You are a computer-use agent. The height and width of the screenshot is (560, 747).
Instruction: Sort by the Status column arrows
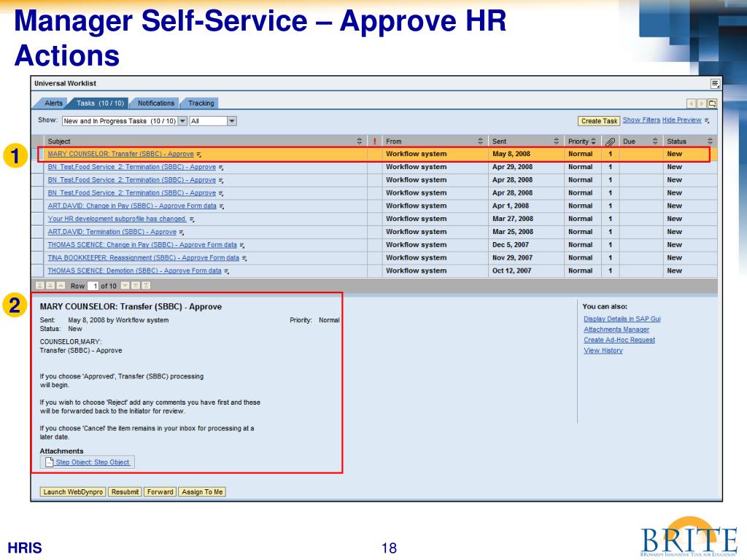pyautogui.click(x=710, y=141)
